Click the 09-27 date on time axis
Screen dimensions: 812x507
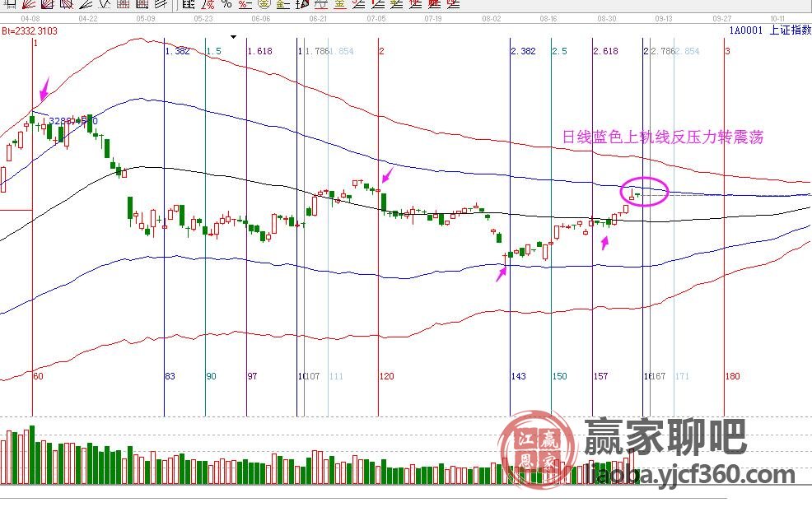coord(722,19)
